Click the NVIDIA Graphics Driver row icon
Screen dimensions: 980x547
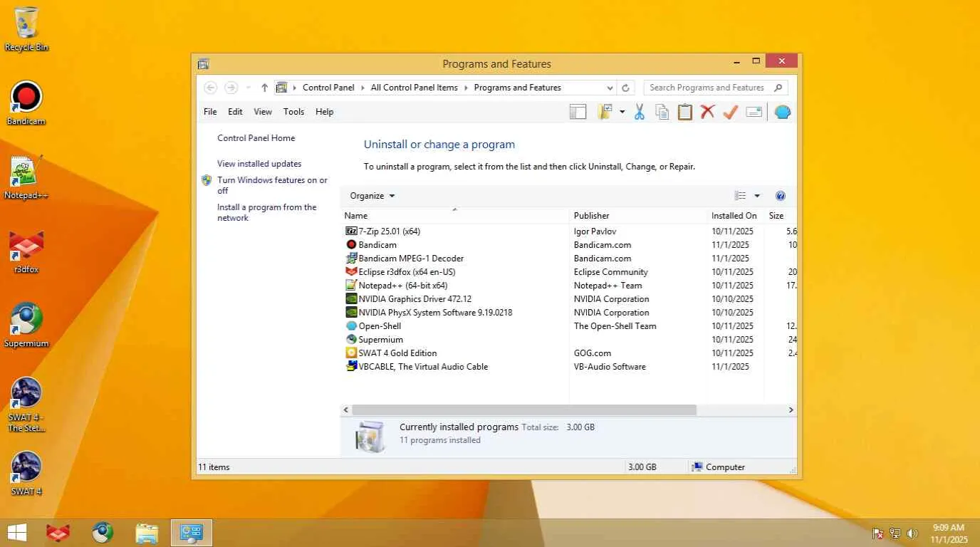point(351,299)
